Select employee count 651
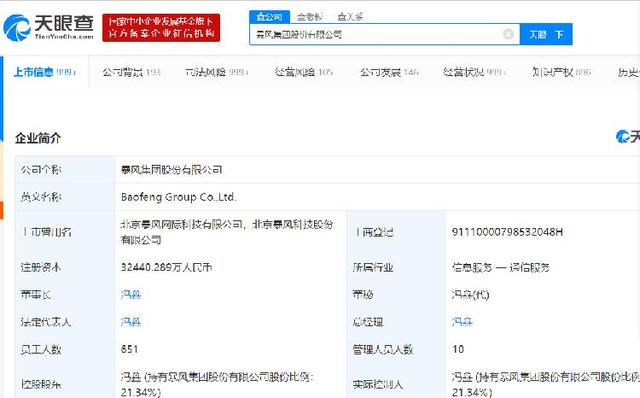Image resolution: width=640 pixels, height=398 pixels. (129, 349)
